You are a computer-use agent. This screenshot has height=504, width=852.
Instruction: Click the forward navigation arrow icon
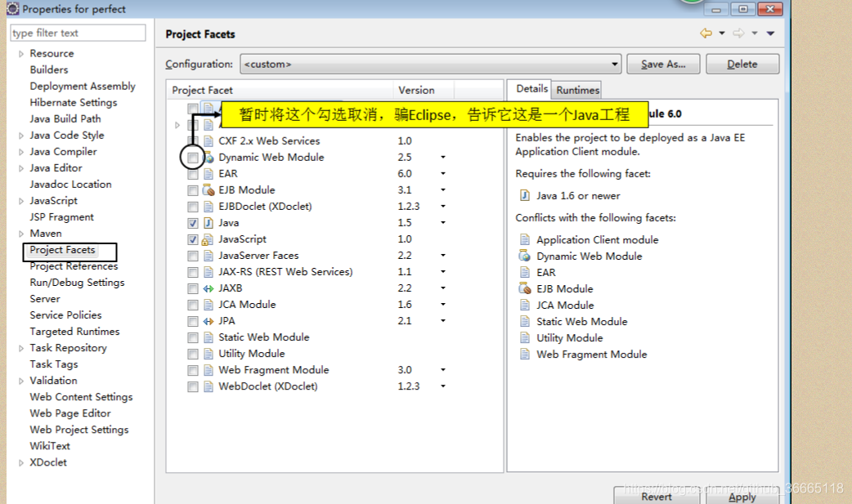point(738,33)
